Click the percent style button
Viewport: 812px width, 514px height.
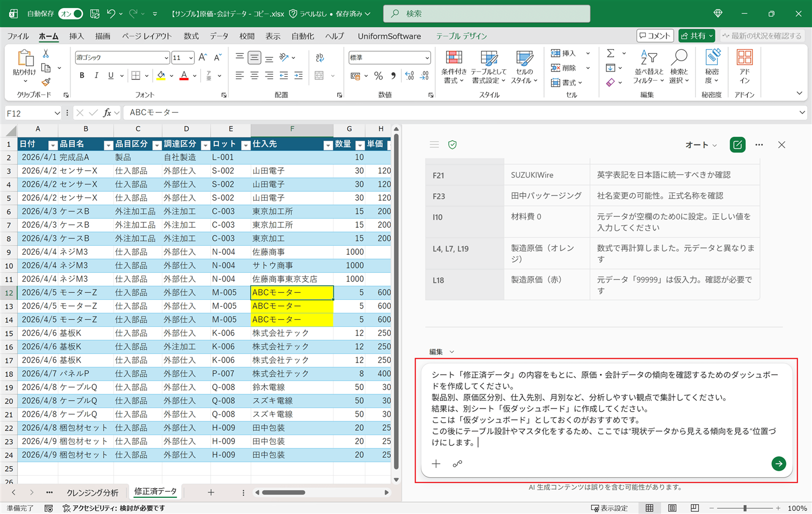[378, 76]
